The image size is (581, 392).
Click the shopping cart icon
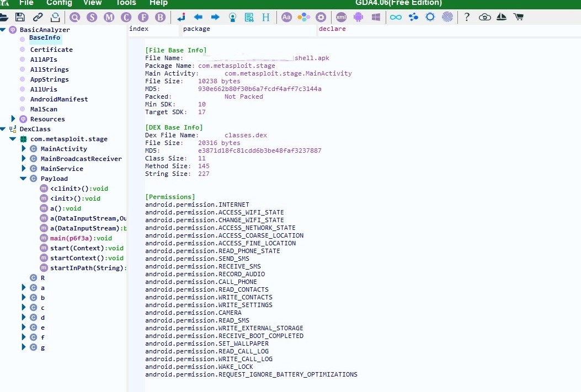pyautogui.click(x=519, y=17)
